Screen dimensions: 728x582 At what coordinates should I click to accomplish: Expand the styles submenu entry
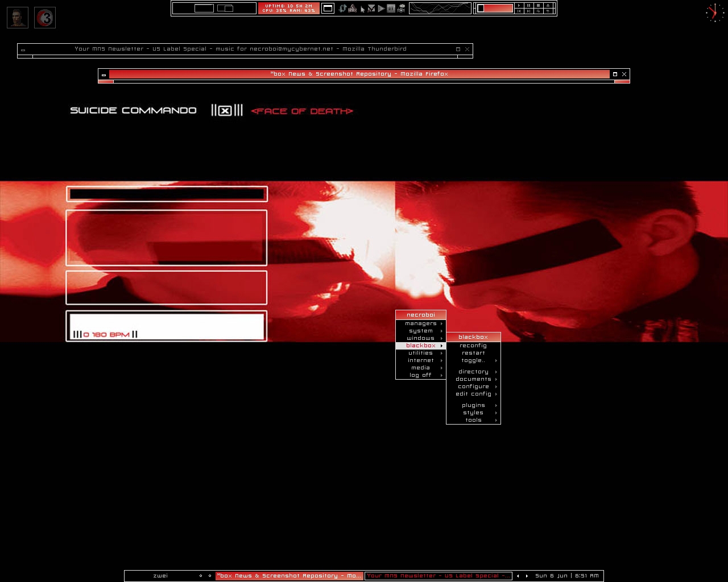pos(473,413)
